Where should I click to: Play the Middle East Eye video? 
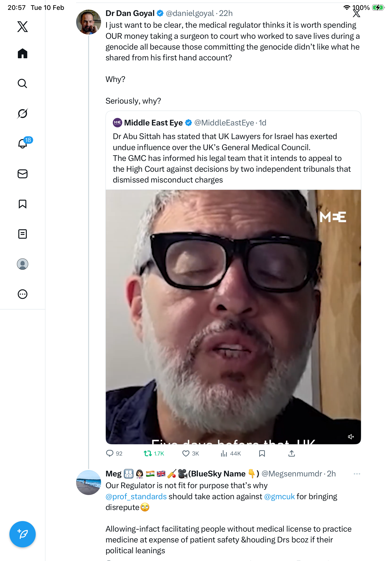(x=233, y=317)
